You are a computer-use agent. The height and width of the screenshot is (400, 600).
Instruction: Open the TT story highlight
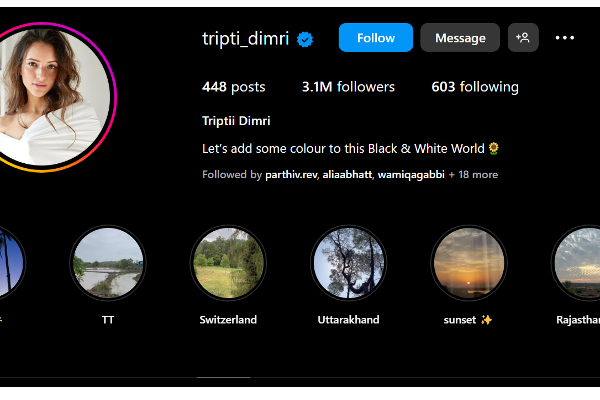[108, 263]
